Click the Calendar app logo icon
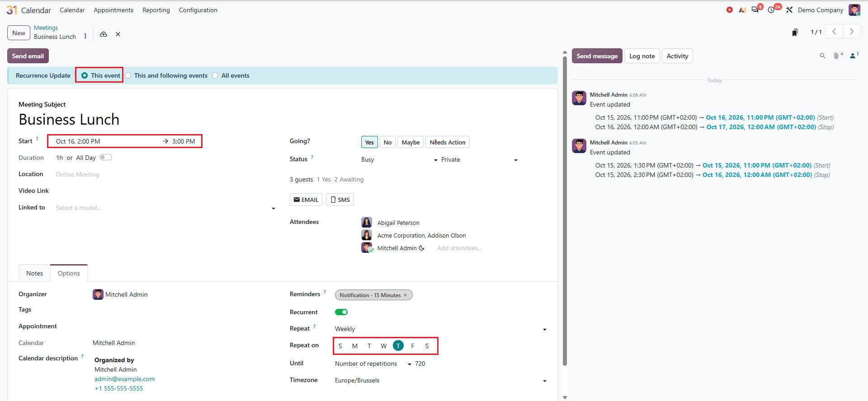Viewport: 868px width, 401px height. [12, 10]
